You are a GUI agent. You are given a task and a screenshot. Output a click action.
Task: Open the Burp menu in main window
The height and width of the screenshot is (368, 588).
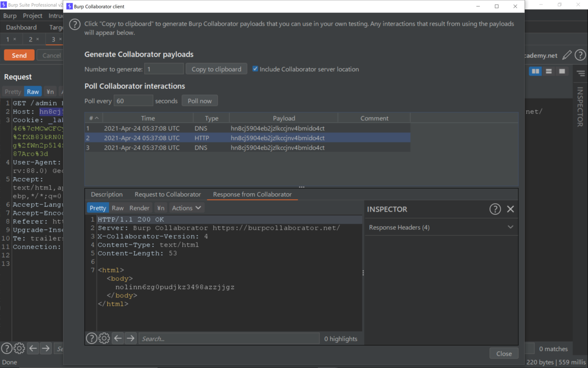[x=10, y=16]
